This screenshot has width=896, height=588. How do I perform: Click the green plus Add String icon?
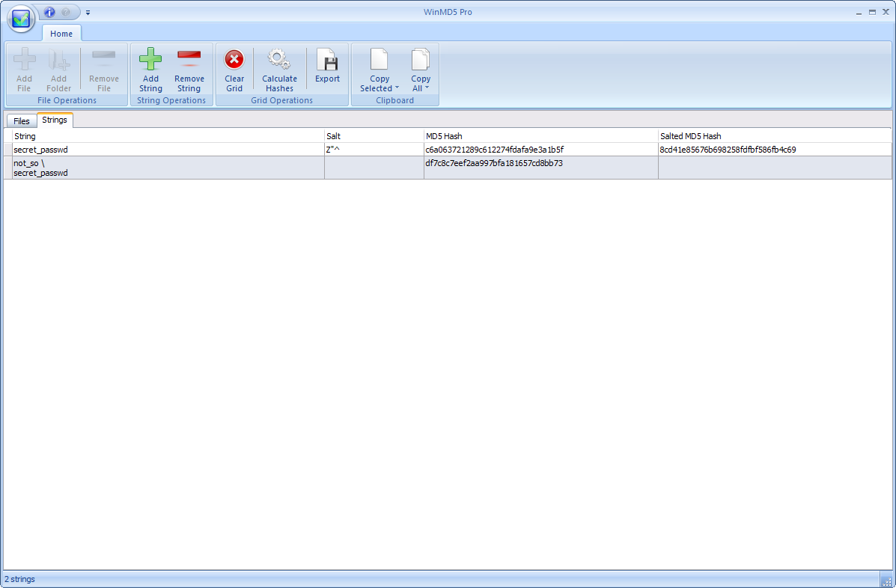pyautogui.click(x=150, y=59)
